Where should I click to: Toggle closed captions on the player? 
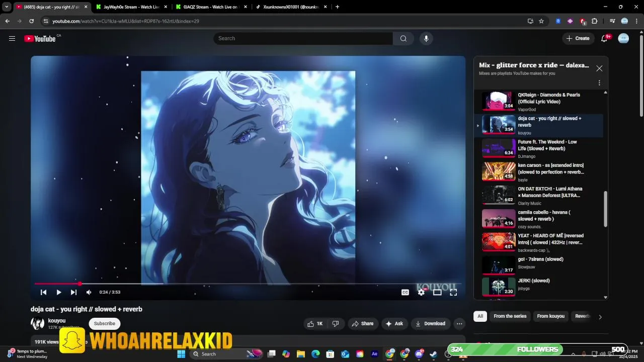click(x=405, y=292)
